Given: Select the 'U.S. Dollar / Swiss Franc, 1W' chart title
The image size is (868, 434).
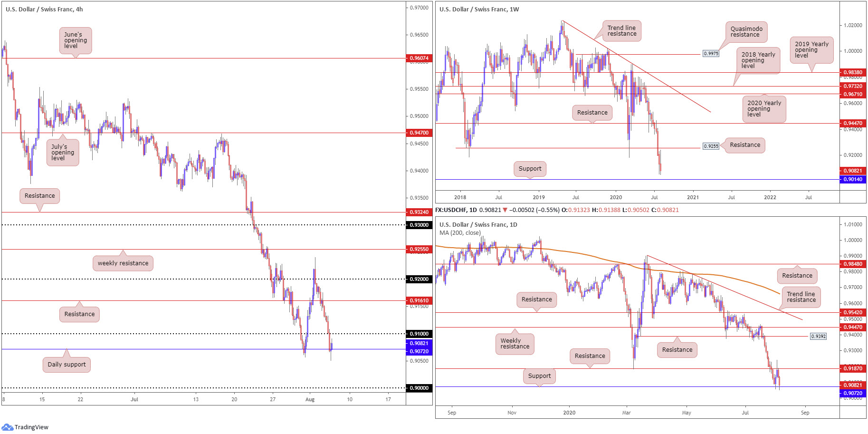Looking at the screenshot, I should click(479, 9).
